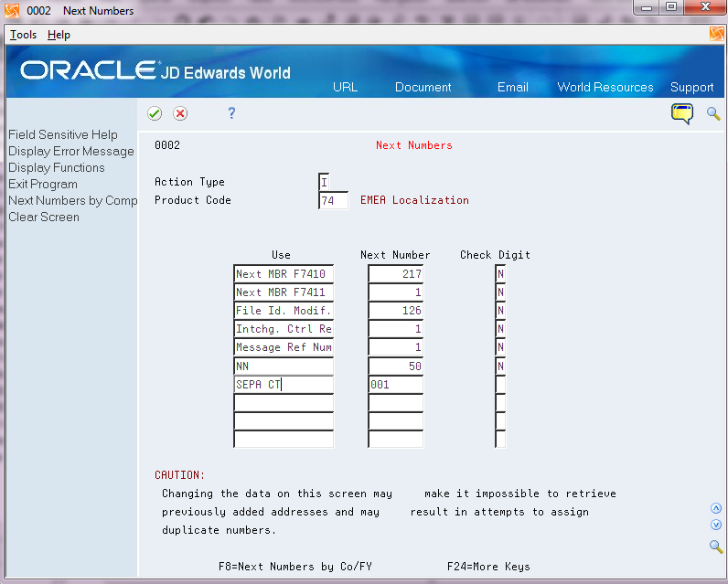Click Check Digit field of SEPA CT row

click(500, 385)
